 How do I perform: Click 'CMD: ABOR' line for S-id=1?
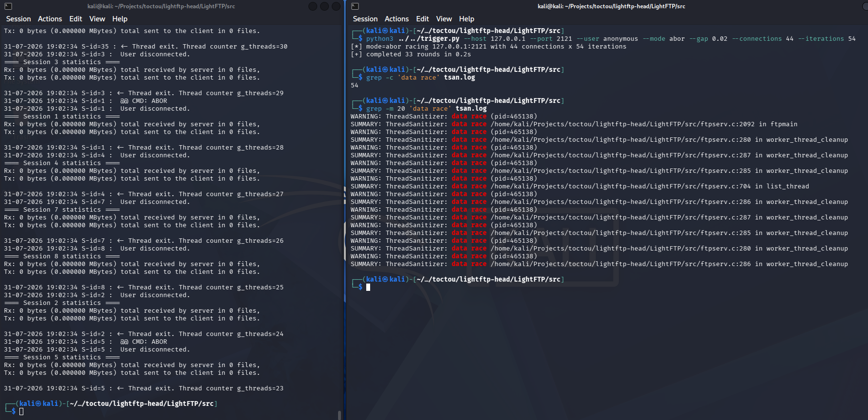pos(85,101)
